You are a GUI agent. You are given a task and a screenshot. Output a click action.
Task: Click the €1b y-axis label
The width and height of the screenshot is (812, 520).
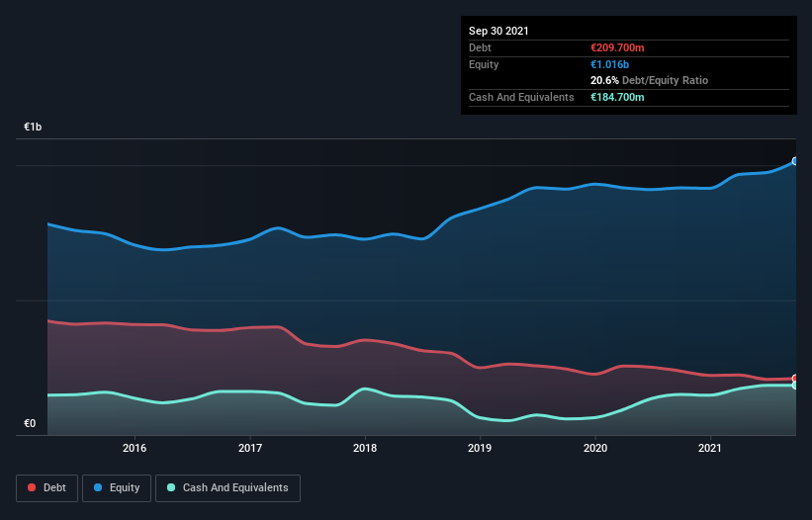[33, 127]
